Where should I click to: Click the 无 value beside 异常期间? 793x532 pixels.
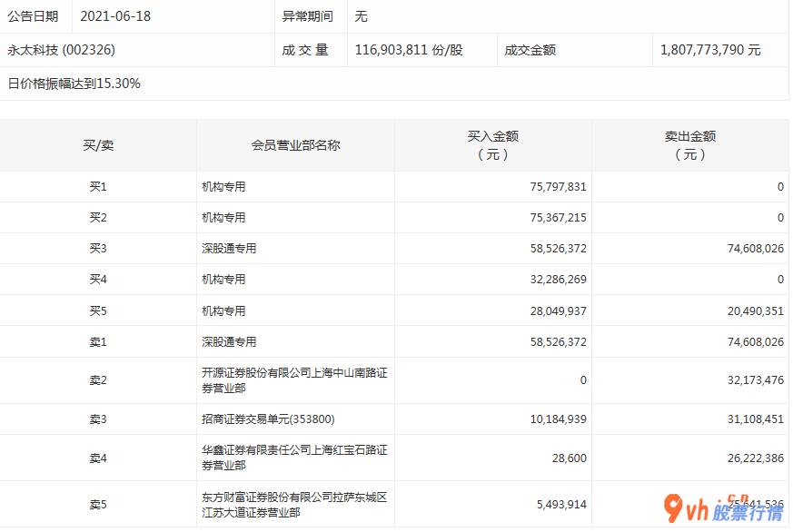[362, 16]
